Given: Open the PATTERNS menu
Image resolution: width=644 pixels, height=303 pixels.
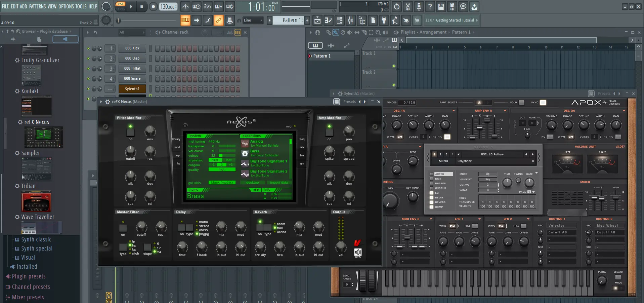Looking at the screenshot, I should [37, 6].
